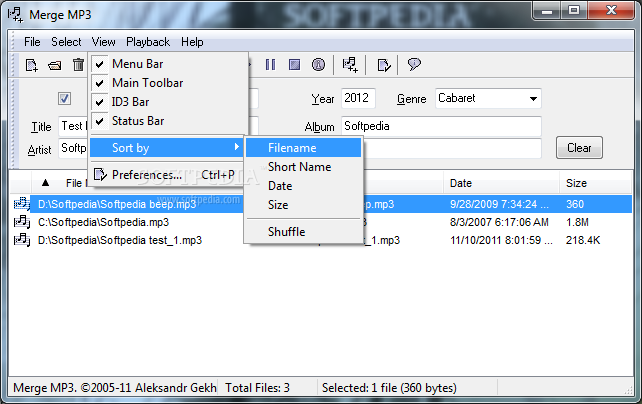Choose Shuffle in the sort submenu
The width and height of the screenshot is (642, 404).
[x=303, y=232]
